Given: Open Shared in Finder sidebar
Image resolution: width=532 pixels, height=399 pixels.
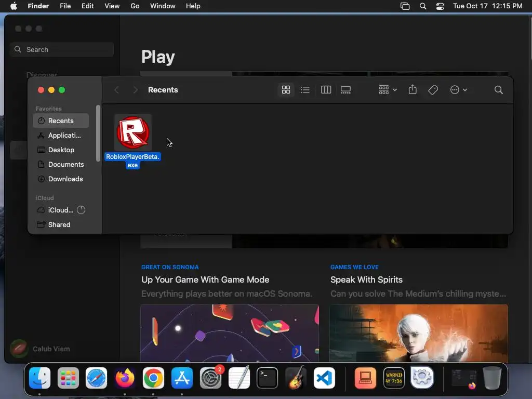Looking at the screenshot, I should point(61,224).
